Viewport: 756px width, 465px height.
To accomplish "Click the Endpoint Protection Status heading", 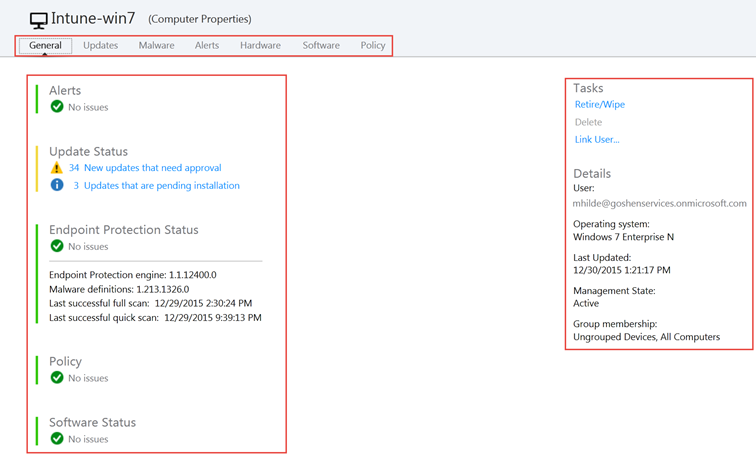I will (x=124, y=230).
